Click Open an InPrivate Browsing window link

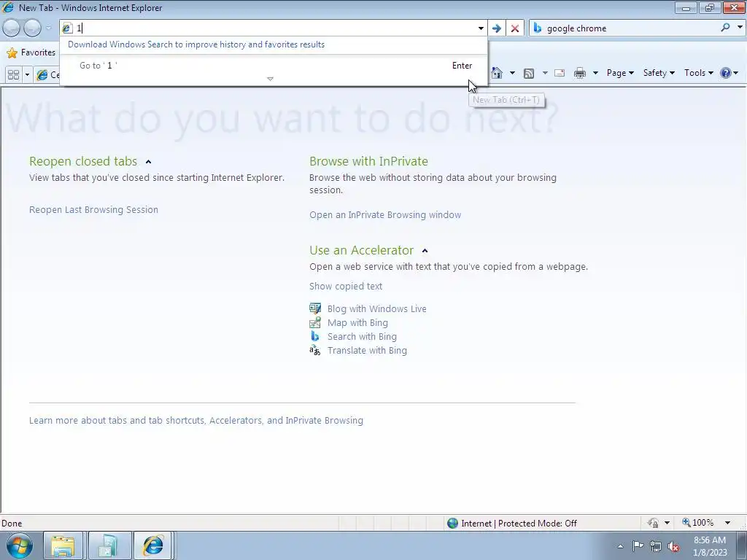(x=385, y=215)
